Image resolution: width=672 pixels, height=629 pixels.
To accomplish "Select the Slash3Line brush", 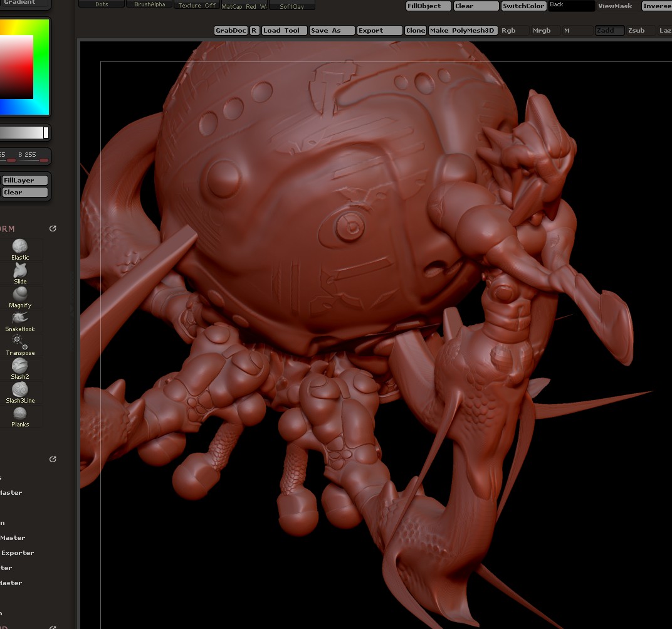I will pos(19,393).
